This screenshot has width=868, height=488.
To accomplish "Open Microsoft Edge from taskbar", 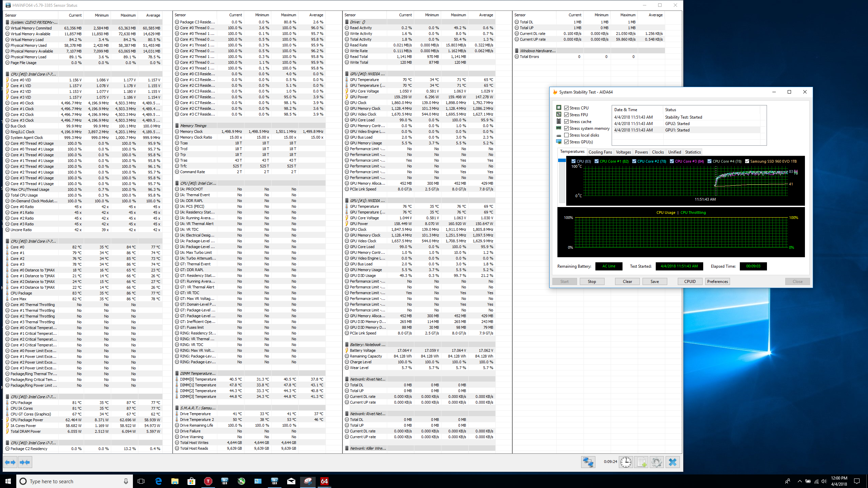I will 158,481.
